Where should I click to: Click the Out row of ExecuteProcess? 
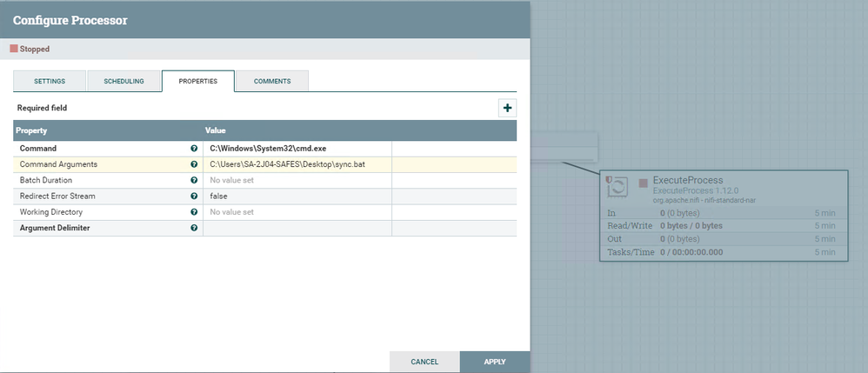coord(724,239)
